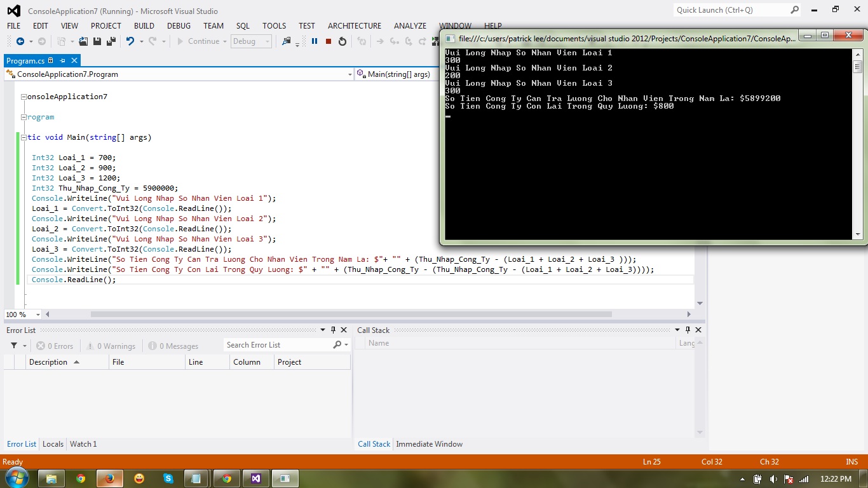Switch to the Immediate Window tab
868x488 pixels.
click(x=429, y=444)
